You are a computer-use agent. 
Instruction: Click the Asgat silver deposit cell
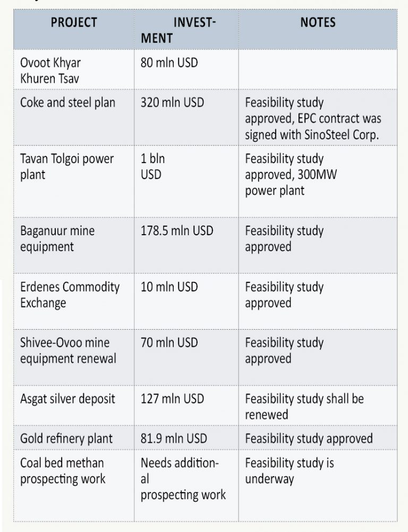point(74,406)
